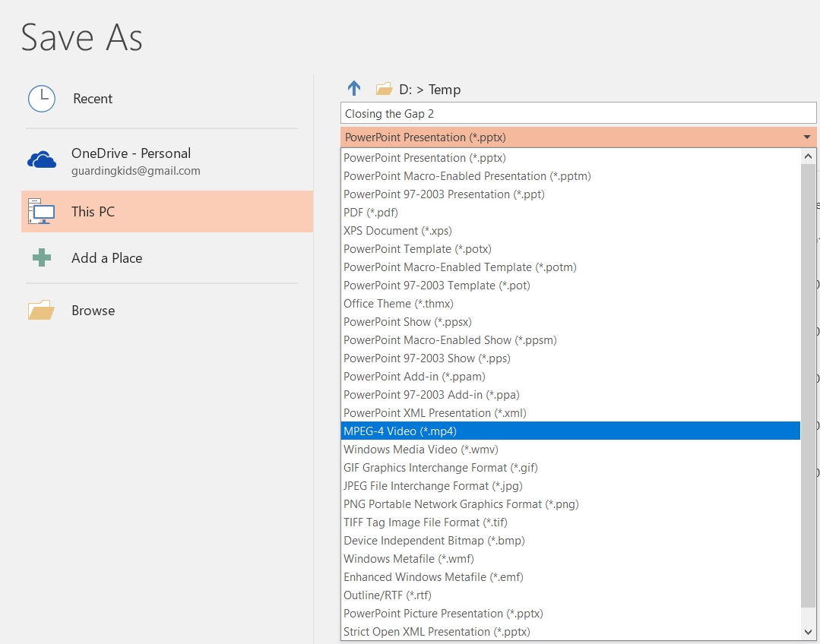
Task: Pick PowerPoint Macro-Enabled Template (*.potm)
Action: (571, 267)
